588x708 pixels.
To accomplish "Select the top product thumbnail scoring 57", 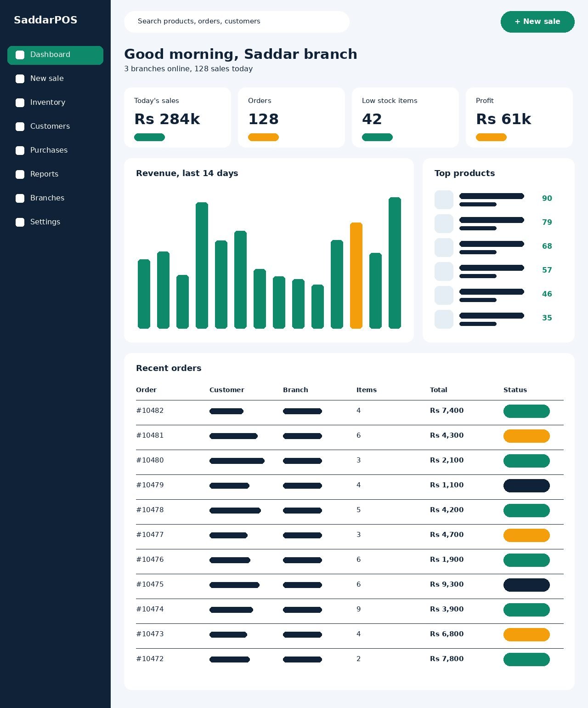I will pyautogui.click(x=444, y=272).
